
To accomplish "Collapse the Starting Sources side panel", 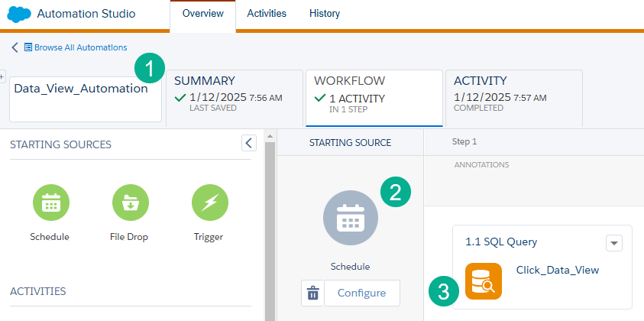I will pyautogui.click(x=248, y=143).
